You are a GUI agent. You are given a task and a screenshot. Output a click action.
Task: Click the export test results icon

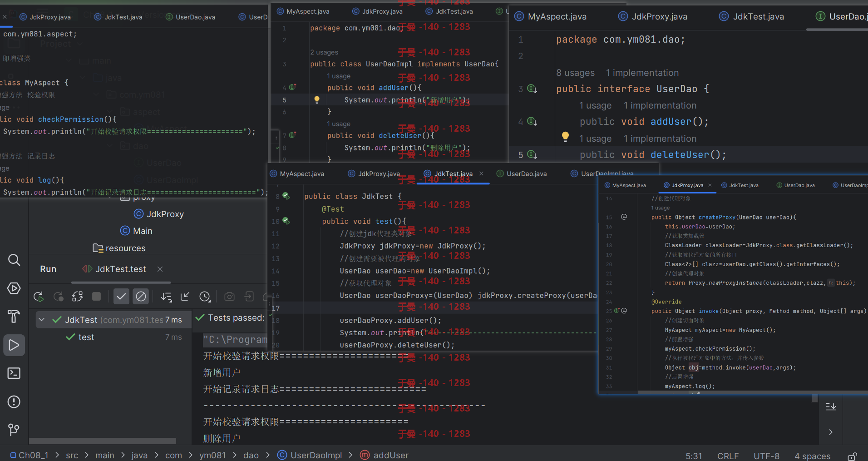pos(249,297)
